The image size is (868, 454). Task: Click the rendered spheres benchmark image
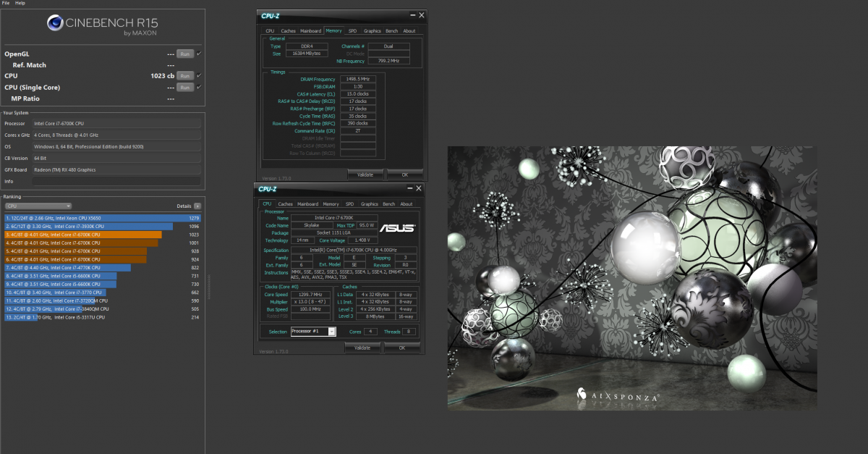pos(632,278)
